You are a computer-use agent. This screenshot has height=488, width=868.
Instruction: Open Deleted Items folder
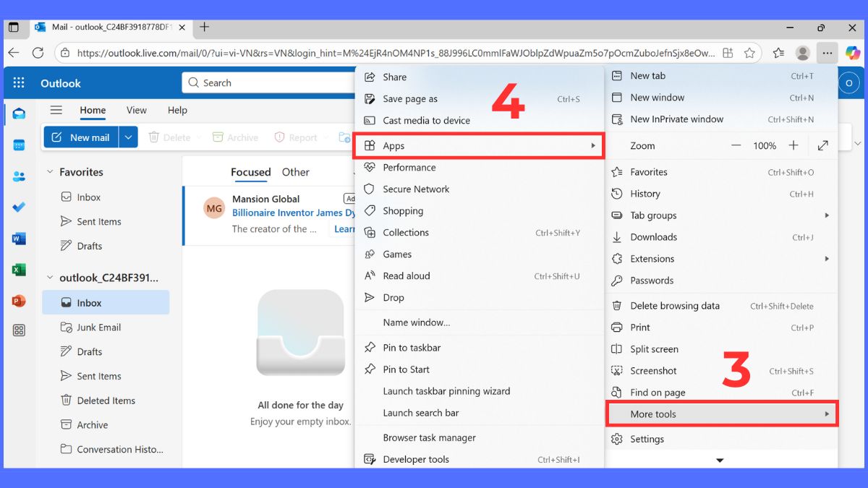click(x=106, y=401)
